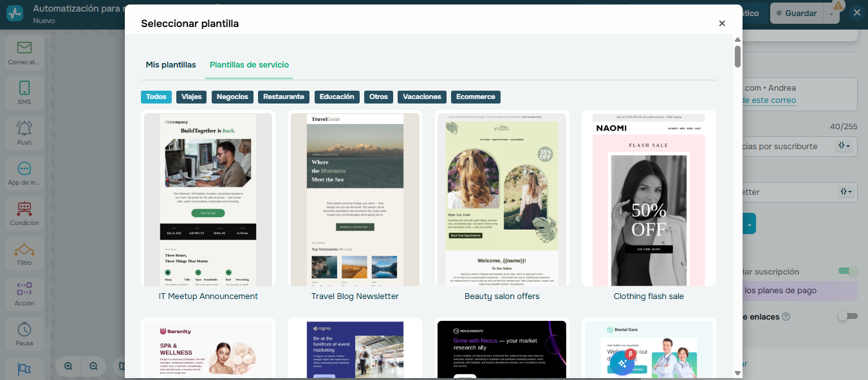Choose the Nexus Insights dark template
Viewport: 868px width, 380px height.
(502, 348)
